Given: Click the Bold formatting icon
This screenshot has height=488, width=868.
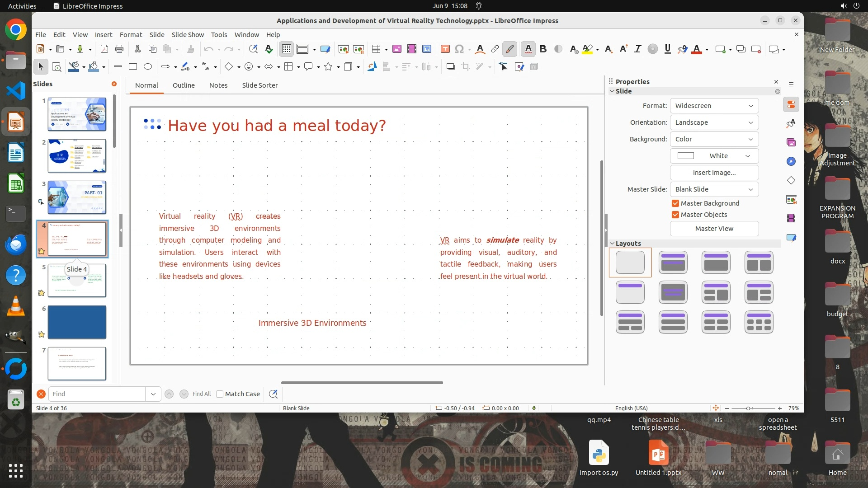Looking at the screenshot, I should click(x=543, y=49).
